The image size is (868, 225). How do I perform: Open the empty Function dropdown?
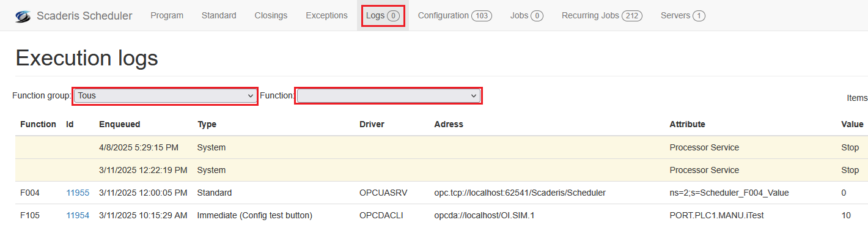[389, 96]
